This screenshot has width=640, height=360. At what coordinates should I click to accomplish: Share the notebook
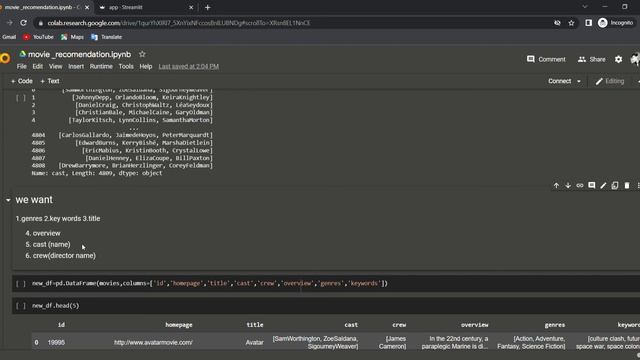point(591,59)
